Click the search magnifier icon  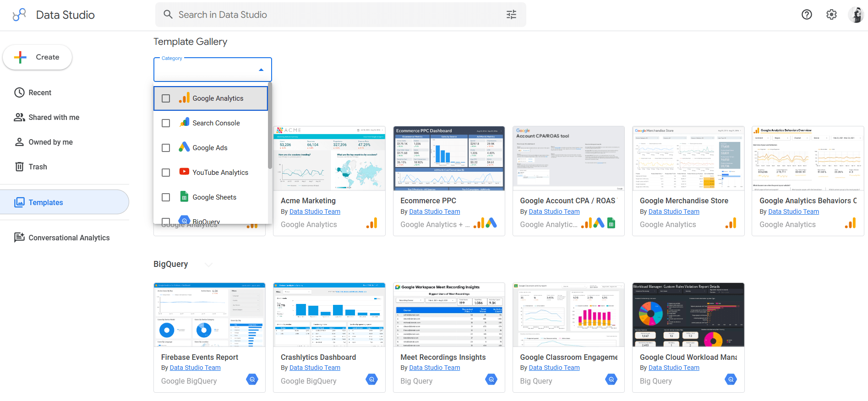tap(168, 15)
